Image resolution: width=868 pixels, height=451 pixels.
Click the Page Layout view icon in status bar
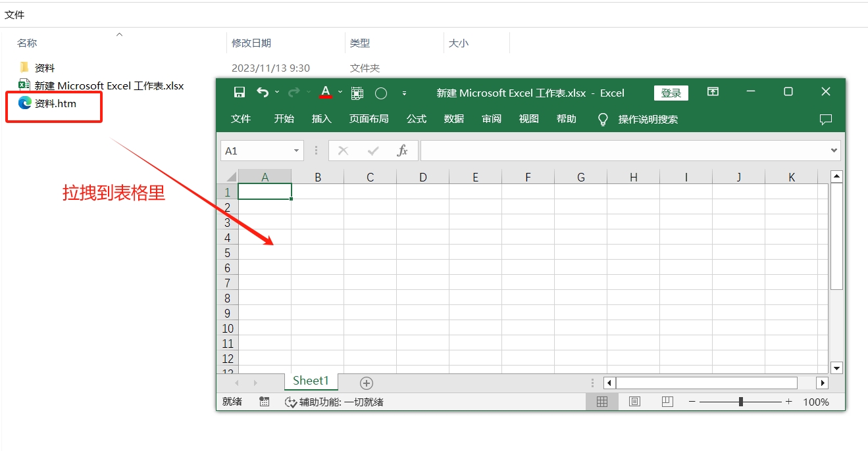[x=634, y=402]
